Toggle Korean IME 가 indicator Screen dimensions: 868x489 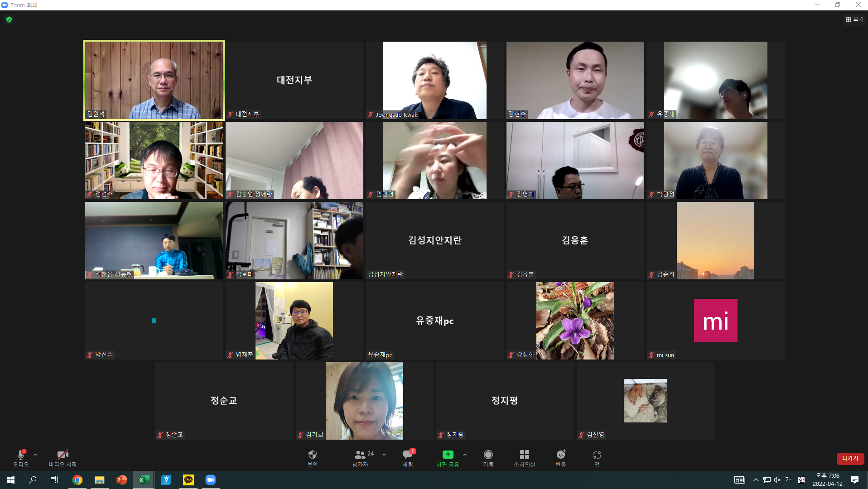coord(788,480)
